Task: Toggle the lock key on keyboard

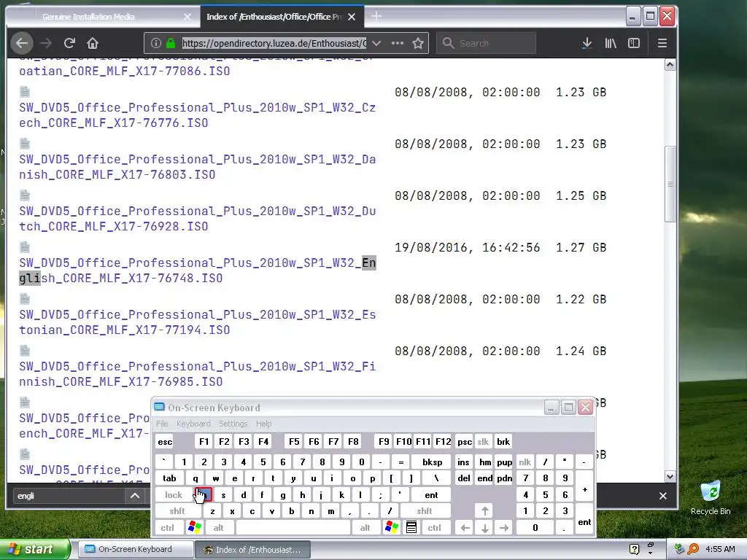Action: (174, 495)
